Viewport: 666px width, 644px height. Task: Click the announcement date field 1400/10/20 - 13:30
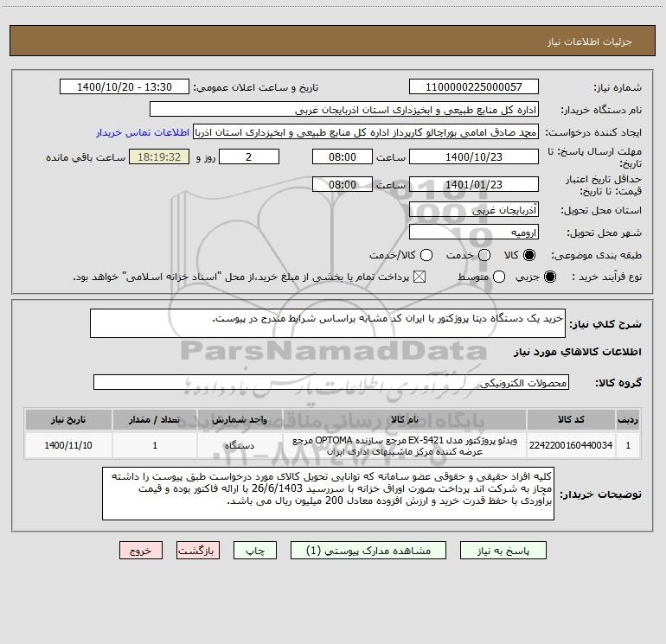click(125, 87)
